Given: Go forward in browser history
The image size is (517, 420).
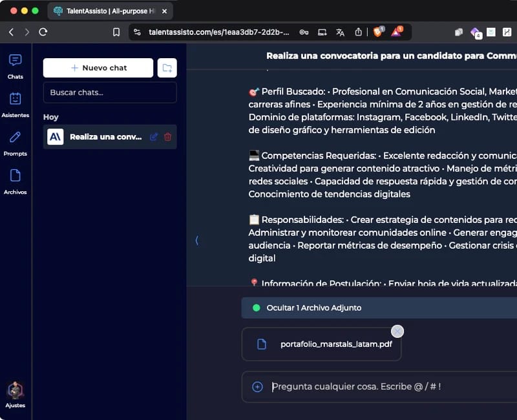Looking at the screenshot, I should 27,32.
